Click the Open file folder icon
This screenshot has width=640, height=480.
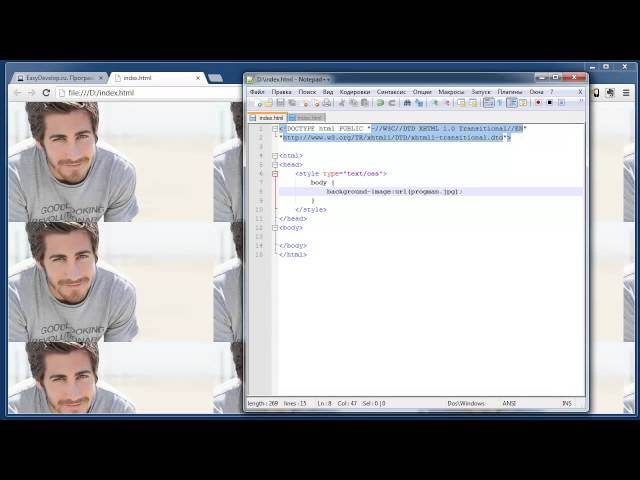coord(269,103)
